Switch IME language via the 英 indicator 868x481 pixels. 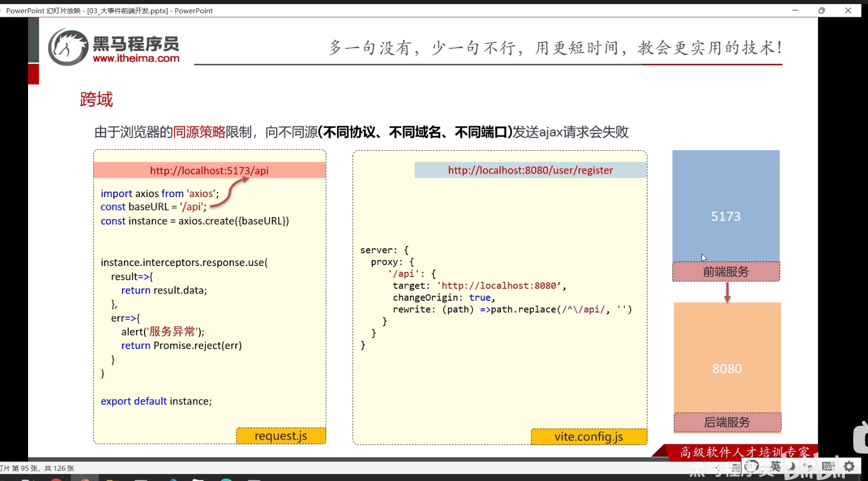coord(776,466)
